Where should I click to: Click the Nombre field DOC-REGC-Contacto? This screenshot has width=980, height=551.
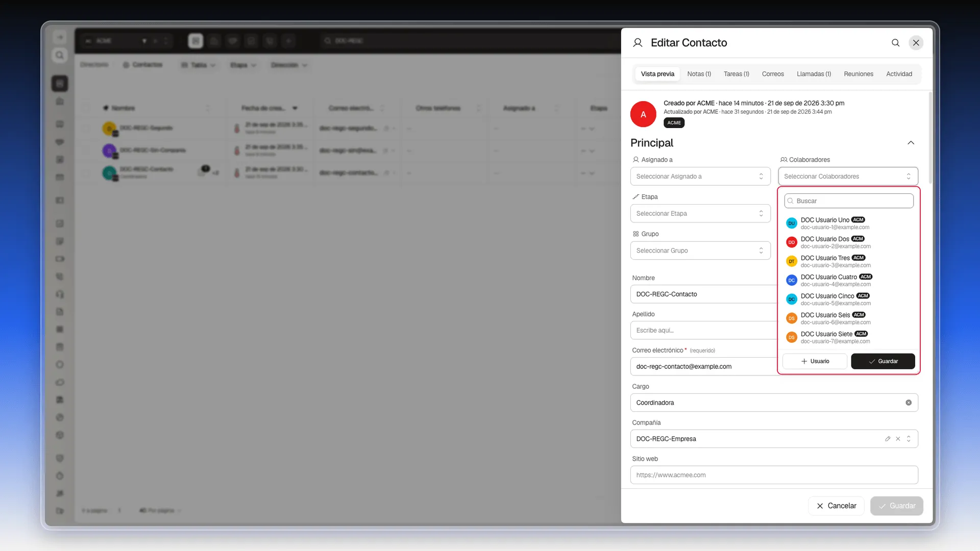(703, 294)
